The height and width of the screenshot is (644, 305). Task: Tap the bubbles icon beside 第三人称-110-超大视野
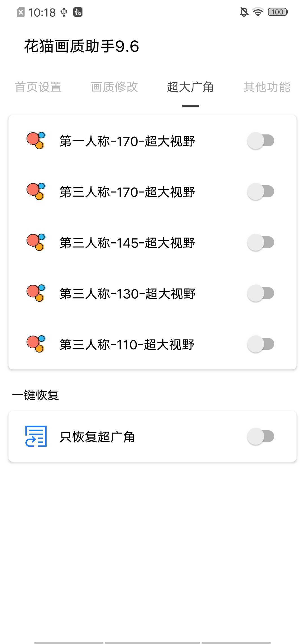[36, 344]
